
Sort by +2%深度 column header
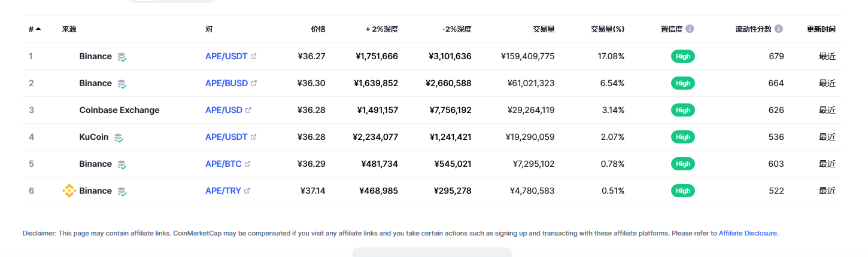click(382, 29)
